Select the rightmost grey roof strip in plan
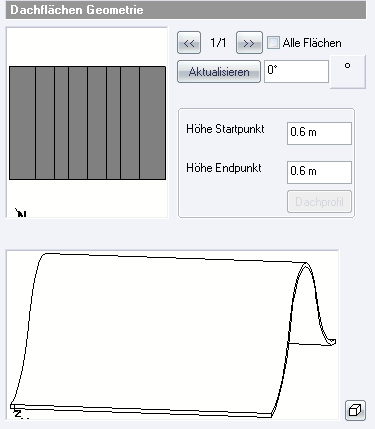Viewport: 375px width, 429px height. [x=153, y=123]
